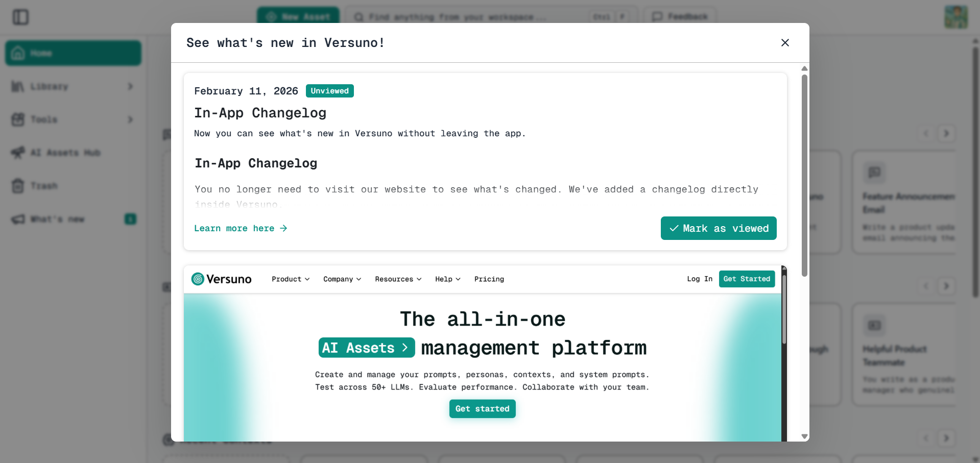
Task: Open the Helpful Product Teammate card
Action: pyautogui.click(x=904, y=355)
